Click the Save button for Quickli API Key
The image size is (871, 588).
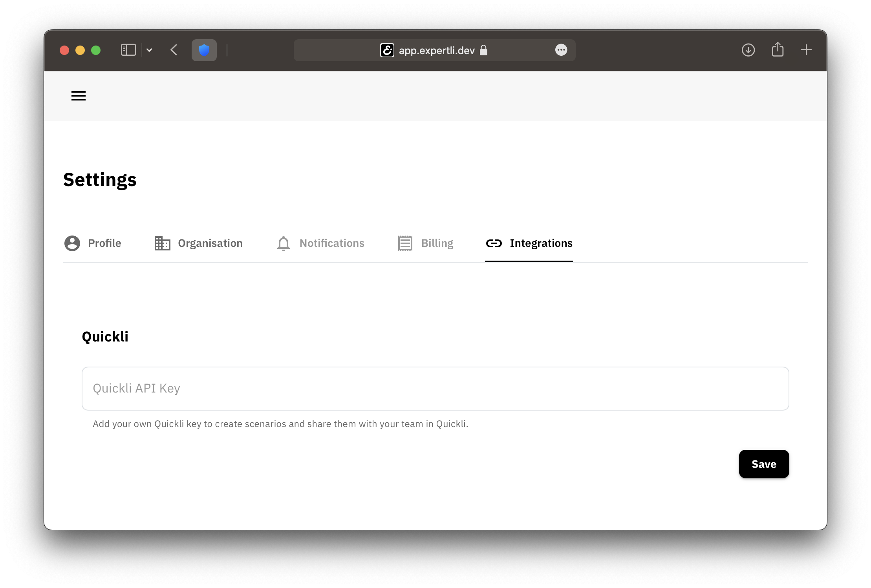tap(764, 463)
